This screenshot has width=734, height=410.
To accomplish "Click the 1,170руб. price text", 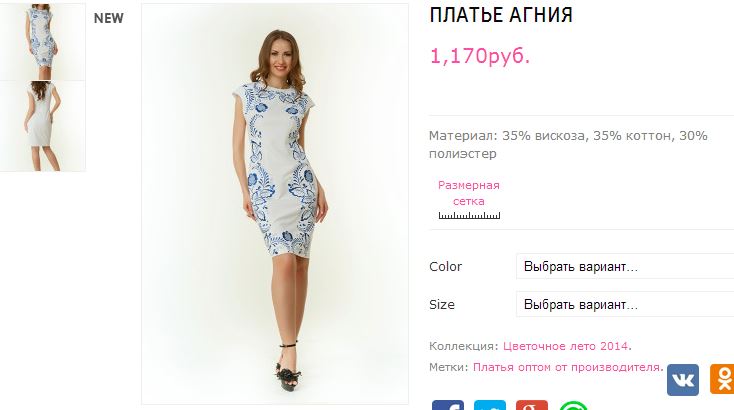I will pos(480,56).
